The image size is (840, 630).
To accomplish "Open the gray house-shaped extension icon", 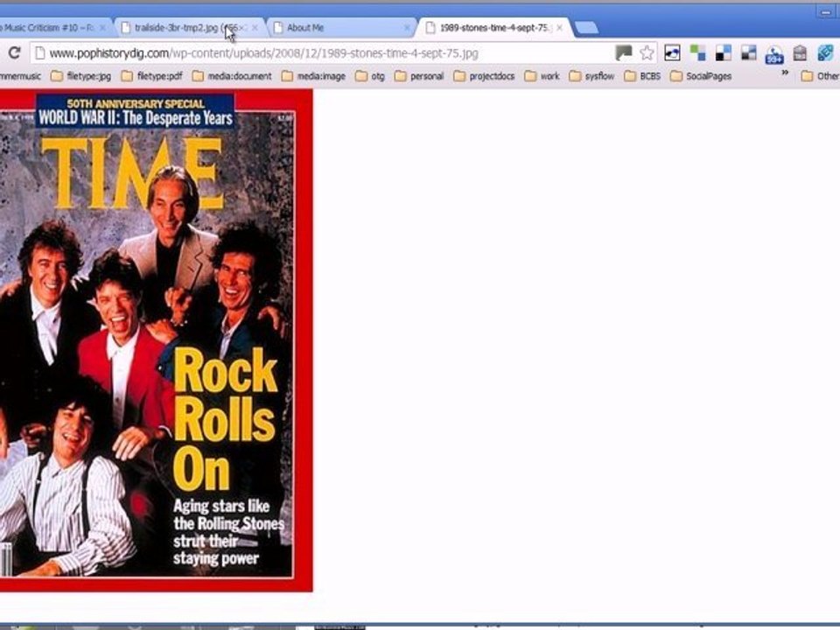I will [x=800, y=52].
